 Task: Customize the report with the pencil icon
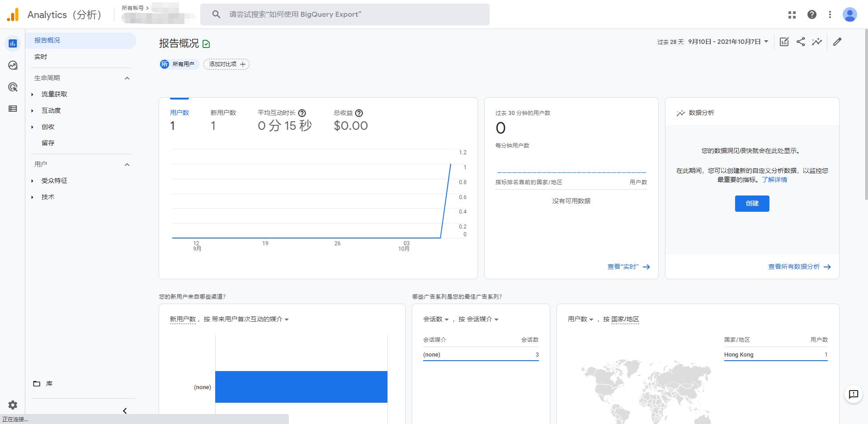[x=837, y=42]
